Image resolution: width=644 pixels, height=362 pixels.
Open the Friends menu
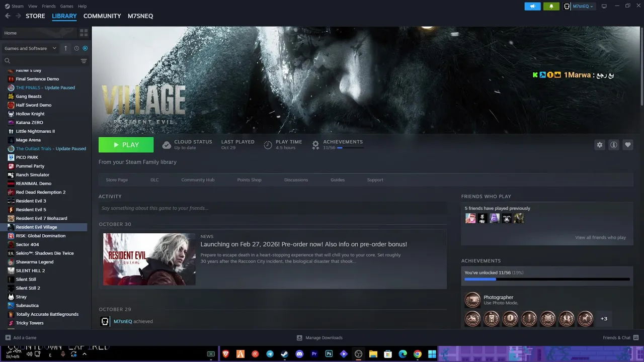(49, 6)
